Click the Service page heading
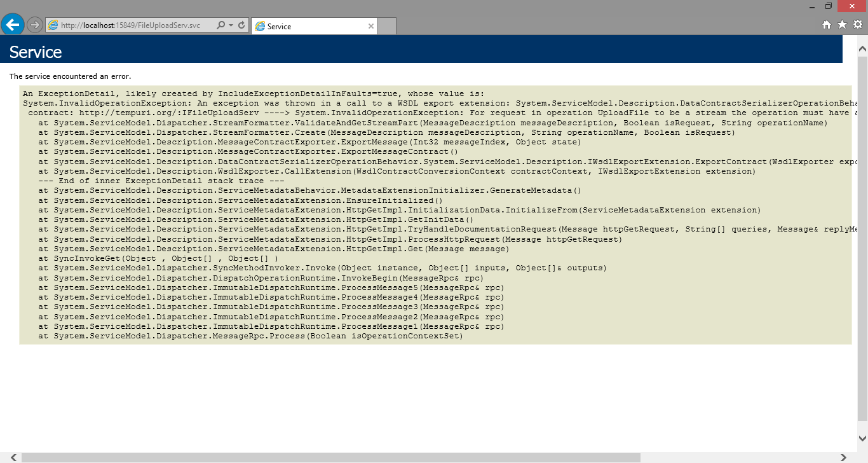 (x=36, y=52)
